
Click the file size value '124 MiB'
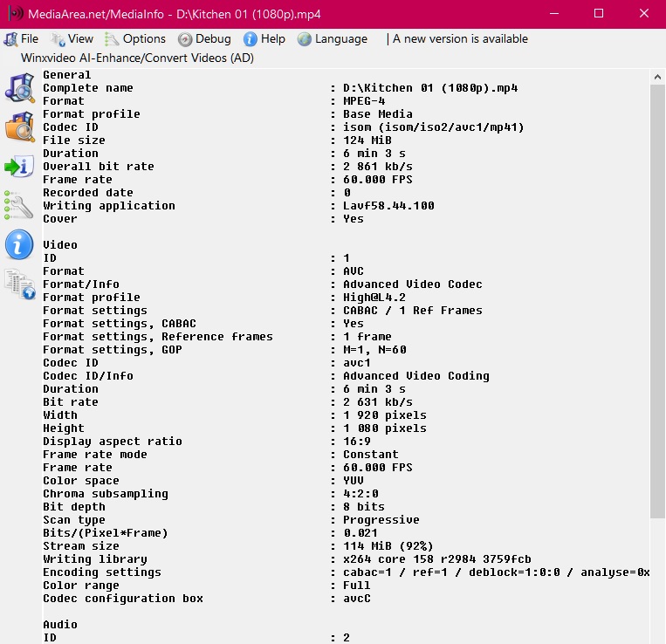367,140
